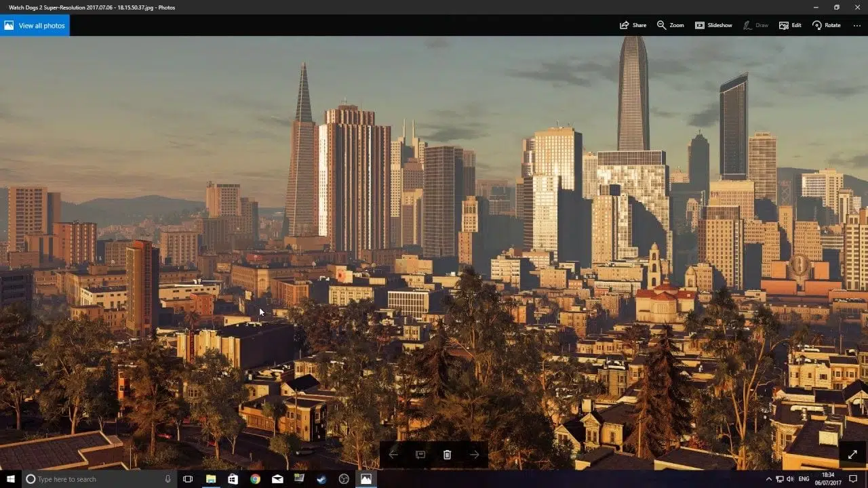
Task: Go to previous photo arrow
Action: point(393,455)
